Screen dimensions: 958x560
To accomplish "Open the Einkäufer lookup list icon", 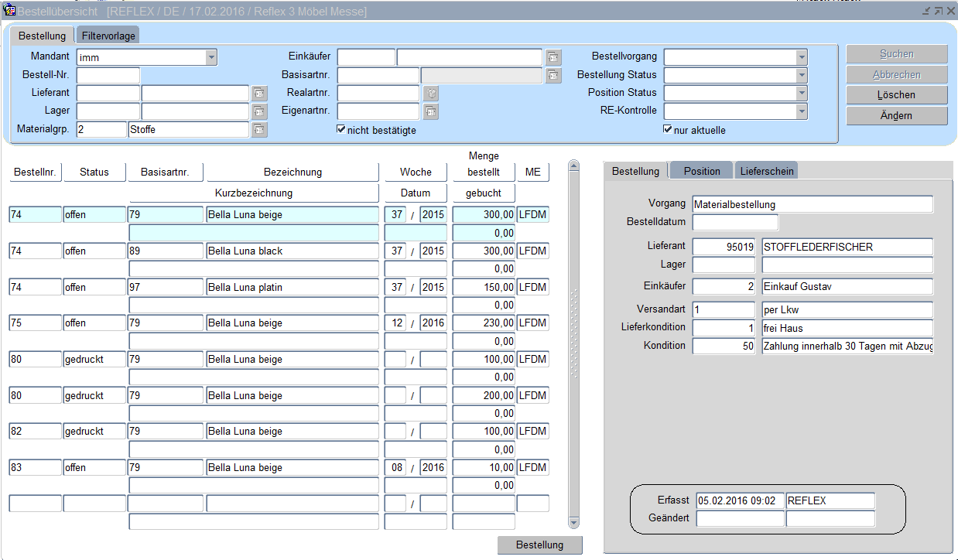I will pyautogui.click(x=553, y=57).
